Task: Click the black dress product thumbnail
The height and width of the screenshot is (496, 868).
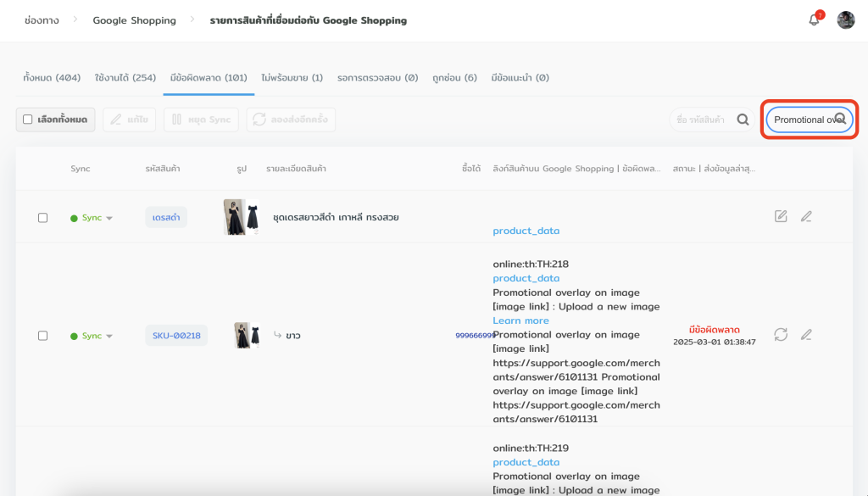Action: [241, 217]
